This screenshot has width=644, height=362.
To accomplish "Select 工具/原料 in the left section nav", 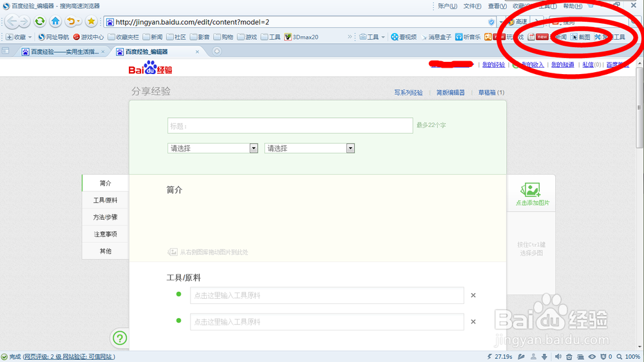I will tap(106, 200).
